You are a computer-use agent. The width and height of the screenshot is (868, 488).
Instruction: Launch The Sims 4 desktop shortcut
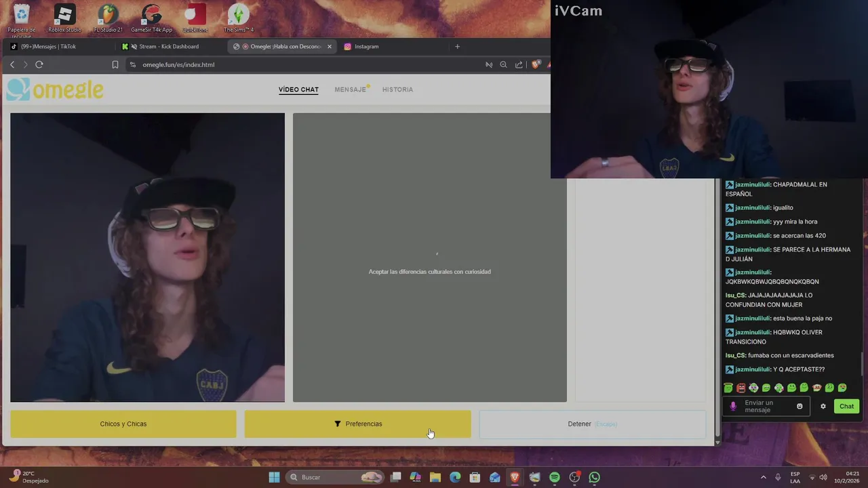pos(239,18)
